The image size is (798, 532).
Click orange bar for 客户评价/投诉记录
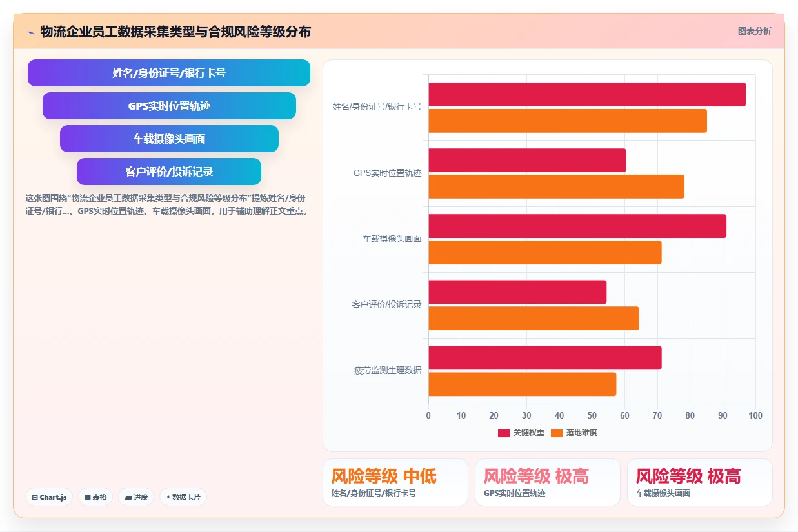coord(534,318)
